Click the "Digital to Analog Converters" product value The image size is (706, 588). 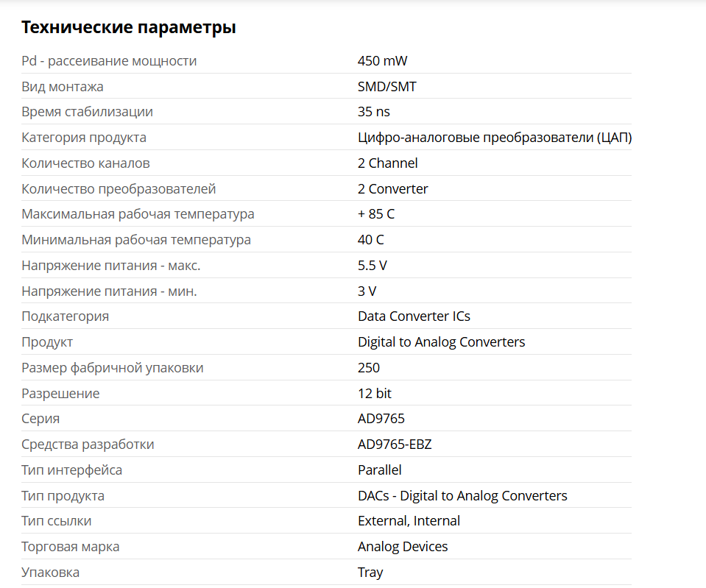[441, 342]
